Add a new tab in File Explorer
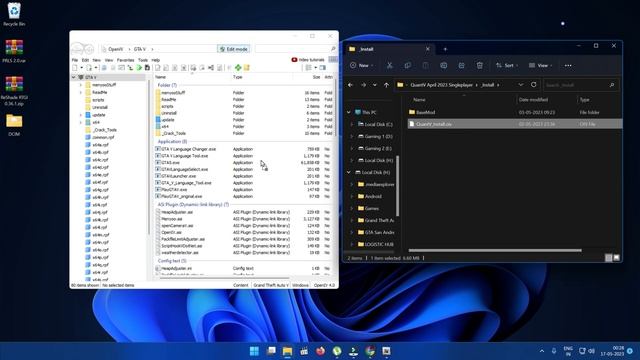Screen dimensions: 640x360 pyautogui.click(x=445, y=49)
